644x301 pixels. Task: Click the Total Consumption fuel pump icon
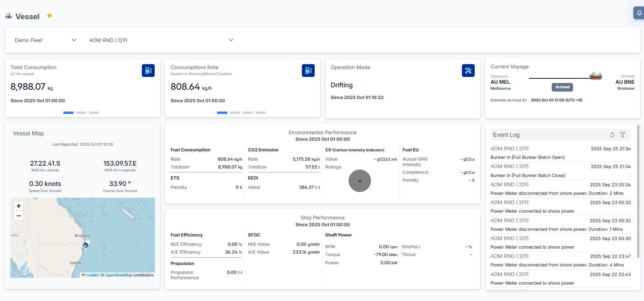[148, 71]
